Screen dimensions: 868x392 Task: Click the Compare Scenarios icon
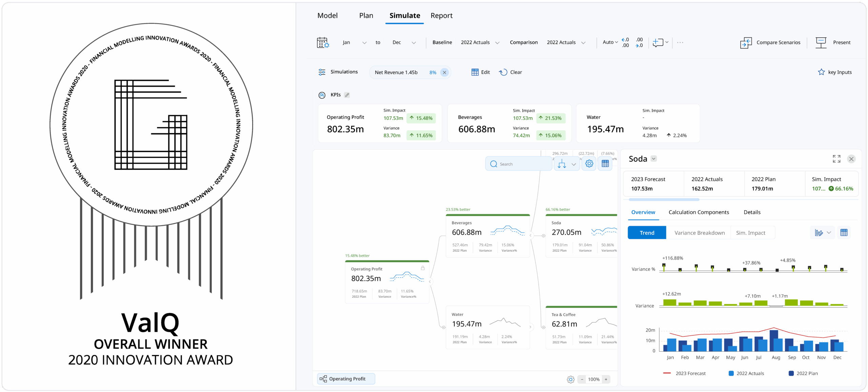coord(746,43)
